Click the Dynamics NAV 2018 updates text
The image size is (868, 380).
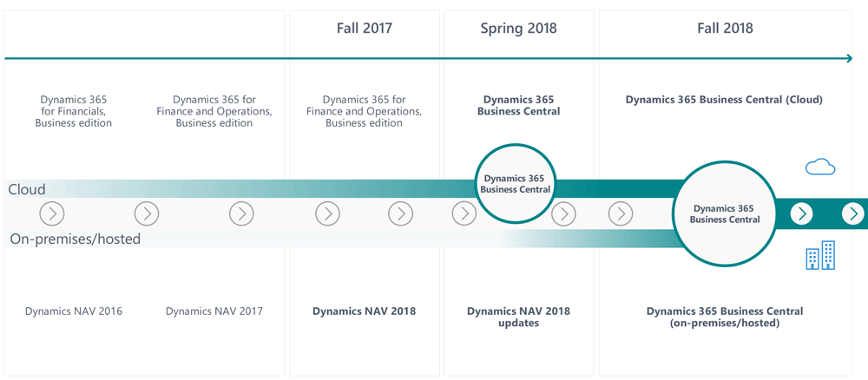(519, 317)
